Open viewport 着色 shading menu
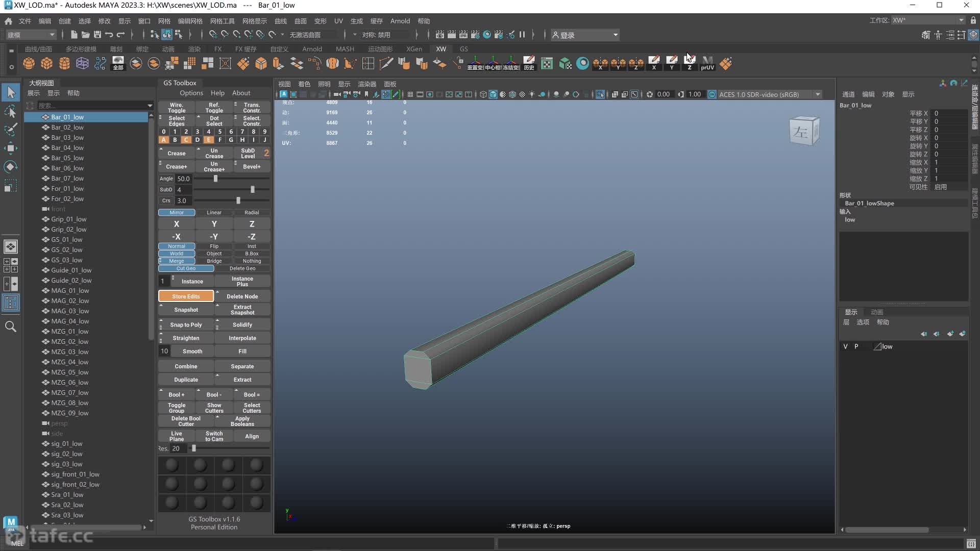980x551 pixels. point(304,84)
